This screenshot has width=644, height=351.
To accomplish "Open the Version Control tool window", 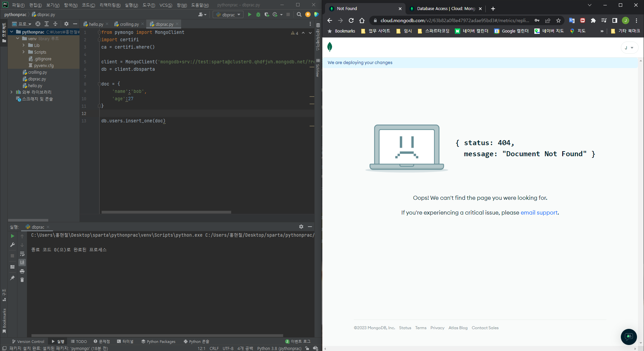I will [x=28, y=341].
